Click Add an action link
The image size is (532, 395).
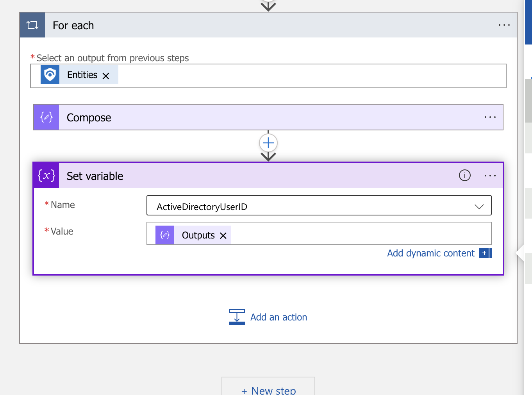point(279,317)
